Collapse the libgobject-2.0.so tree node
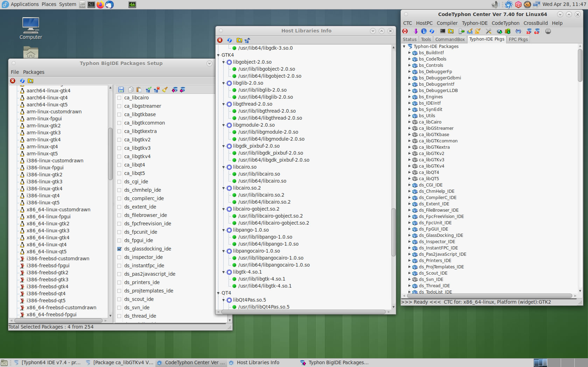The width and height of the screenshot is (588, 367). pyautogui.click(x=224, y=62)
